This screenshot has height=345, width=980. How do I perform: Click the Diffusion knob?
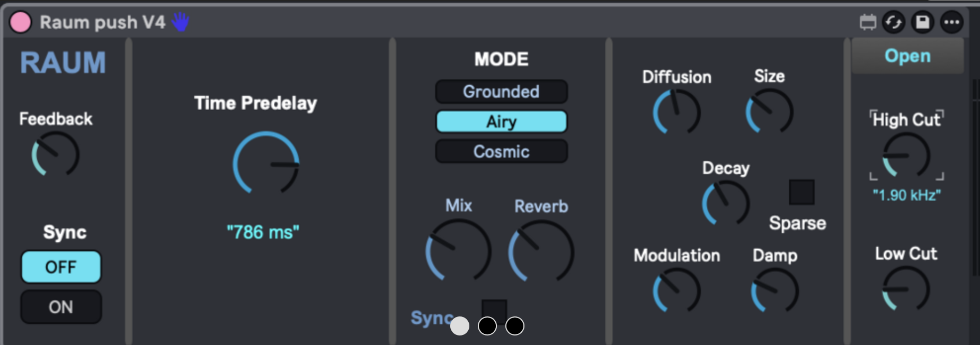[676, 112]
